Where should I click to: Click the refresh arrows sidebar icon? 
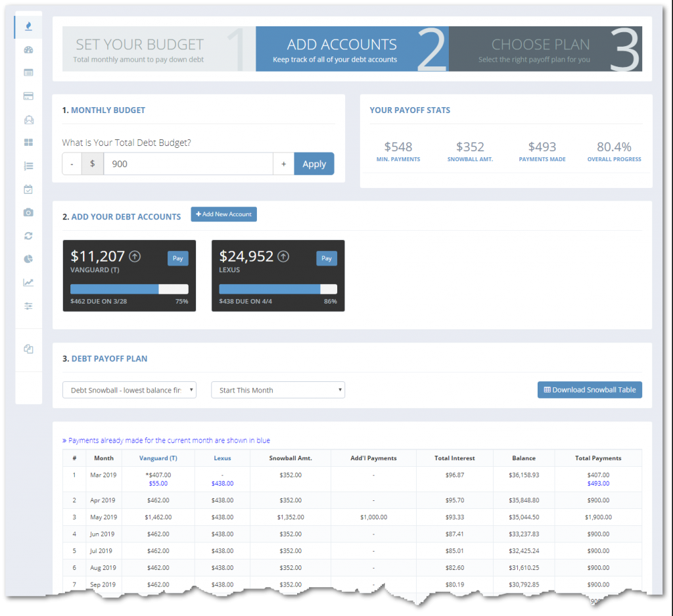pyautogui.click(x=28, y=235)
